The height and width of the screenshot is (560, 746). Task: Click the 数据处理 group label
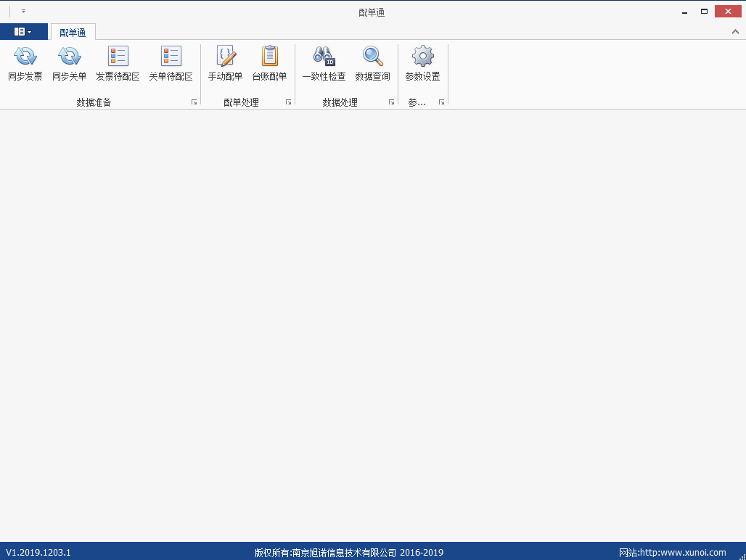pos(340,102)
